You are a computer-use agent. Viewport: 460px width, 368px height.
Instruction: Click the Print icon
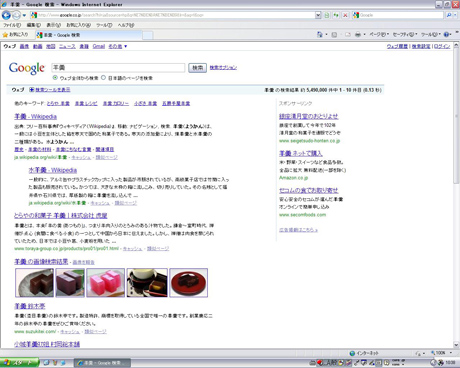coord(358,35)
